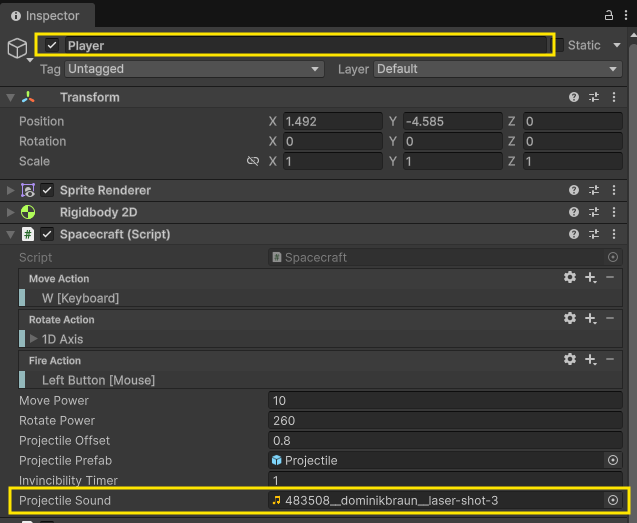The width and height of the screenshot is (637, 523).
Task: Click the Spacecraft script reference field
Action: coord(437,257)
